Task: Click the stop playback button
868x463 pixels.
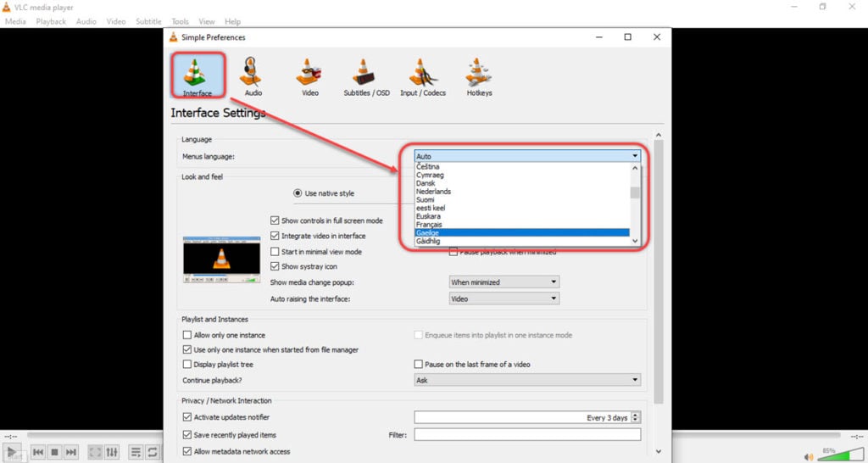Action: click(54, 452)
